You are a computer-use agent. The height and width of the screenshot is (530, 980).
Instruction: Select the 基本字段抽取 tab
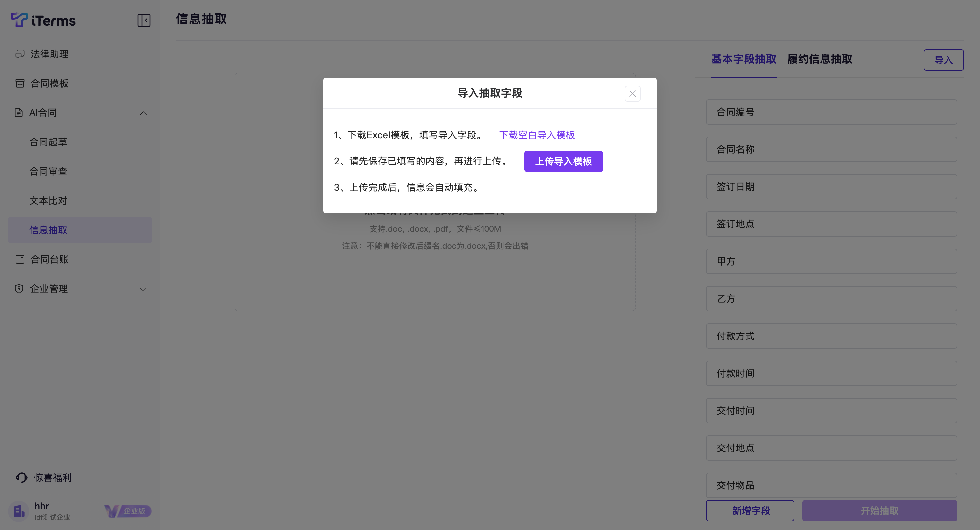point(743,59)
